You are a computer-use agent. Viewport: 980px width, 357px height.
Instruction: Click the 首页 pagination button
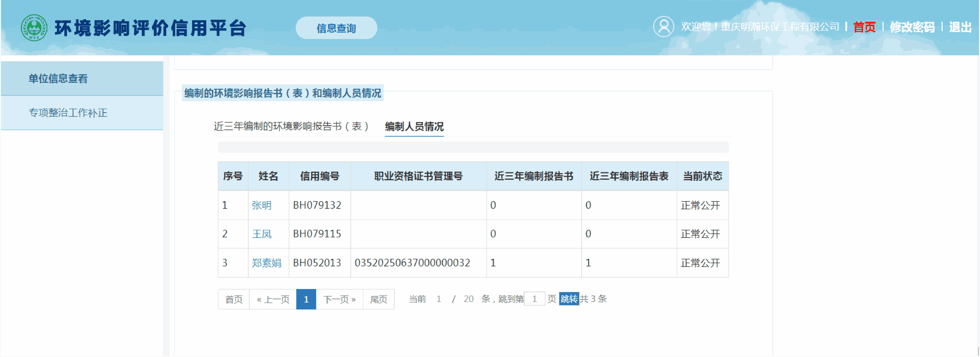tap(233, 299)
